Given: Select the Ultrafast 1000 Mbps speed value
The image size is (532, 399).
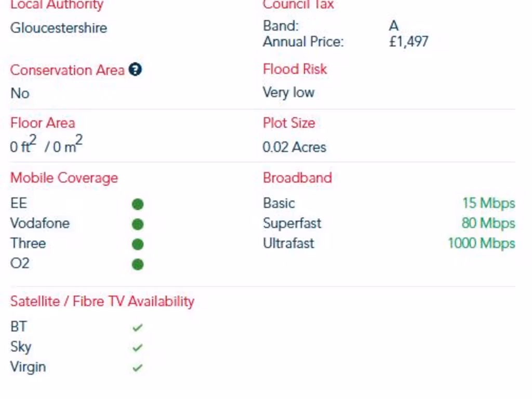Looking at the screenshot, I should [x=482, y=243].
